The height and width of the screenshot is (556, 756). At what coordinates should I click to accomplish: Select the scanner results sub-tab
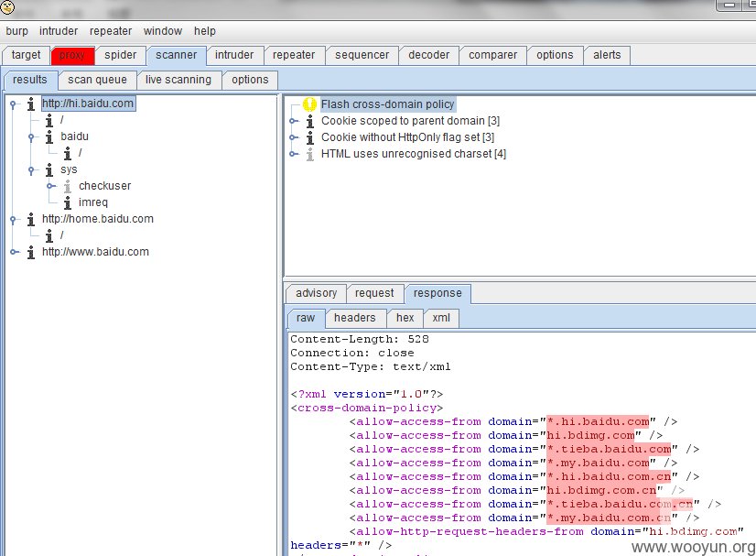click(30, 80)
